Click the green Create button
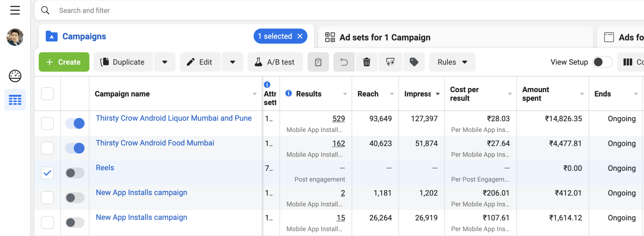 click(64, 62)
